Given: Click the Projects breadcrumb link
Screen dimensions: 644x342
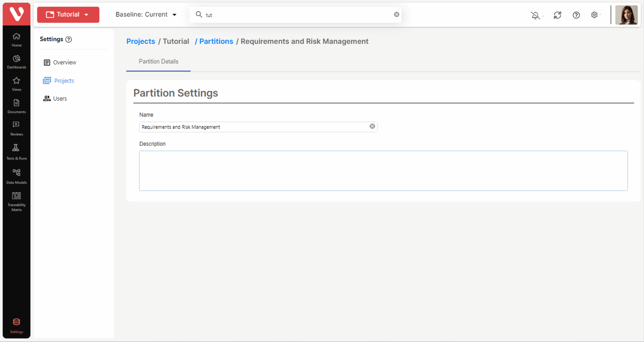Looking at the screenshot, I should pyautogui.click(x=141, y=41).
